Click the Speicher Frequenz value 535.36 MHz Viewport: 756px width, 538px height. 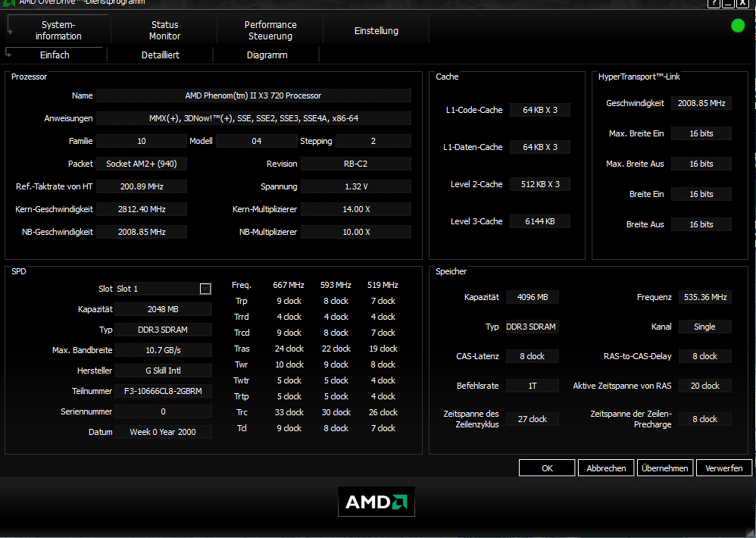point(705,297)
